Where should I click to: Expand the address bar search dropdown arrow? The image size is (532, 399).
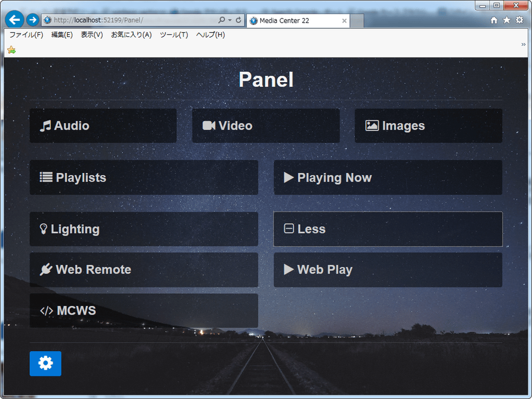pos(230,20)
